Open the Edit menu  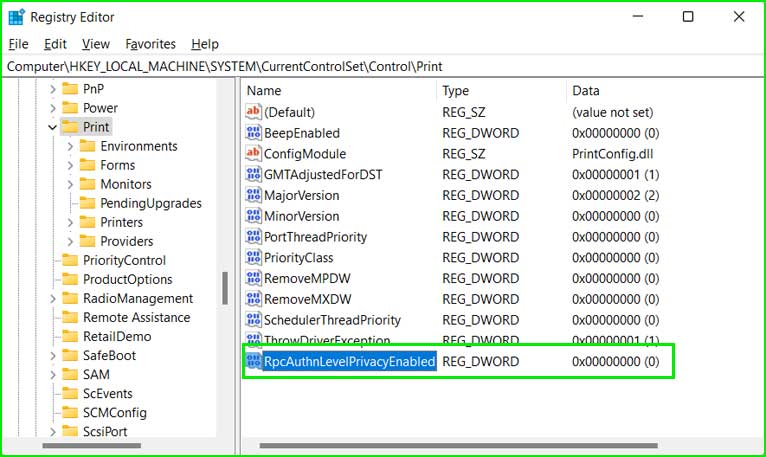point(55,44)
